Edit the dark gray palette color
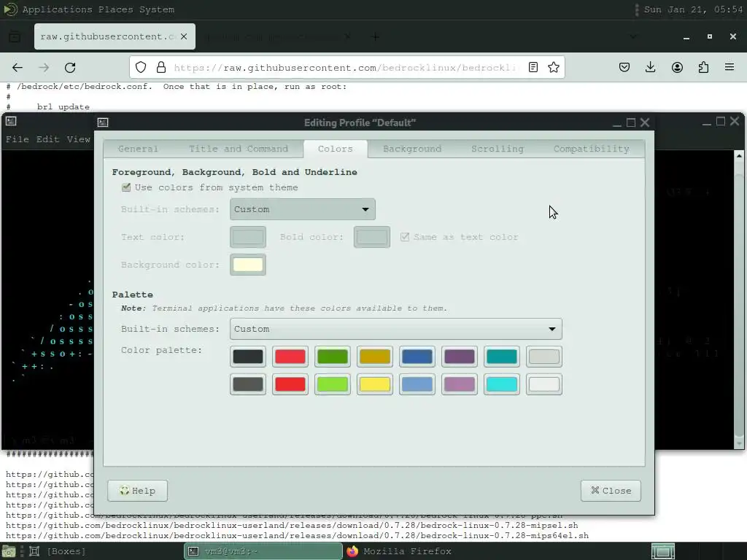The height and width of the screenshot is (560, 747). click(248, 384)
